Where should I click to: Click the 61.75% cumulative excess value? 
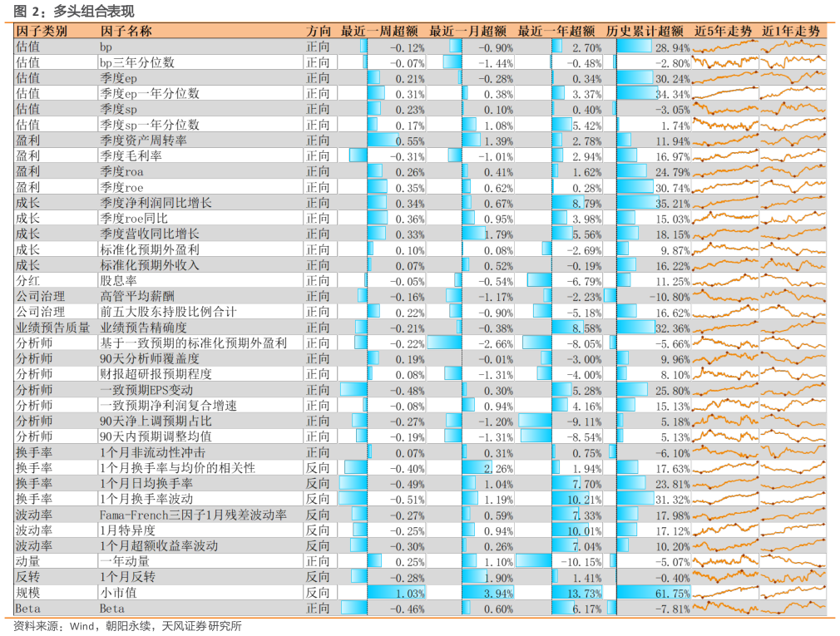pos(672,594)
